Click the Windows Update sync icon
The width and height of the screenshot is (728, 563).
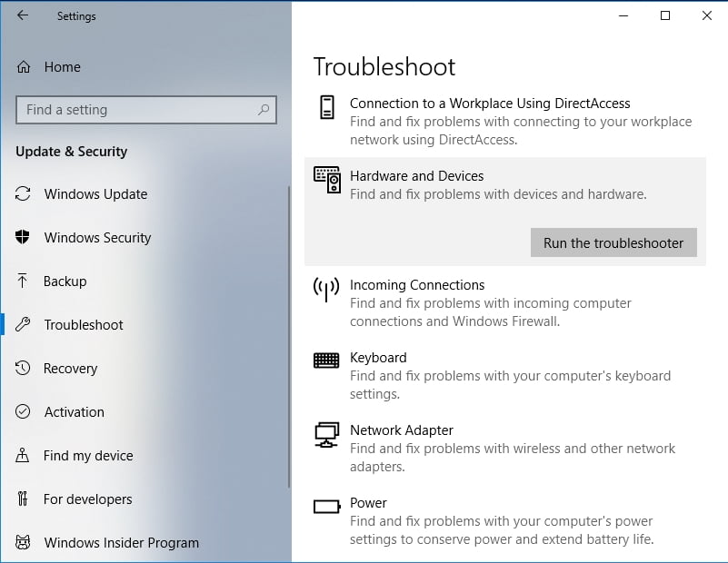pos(24,194)
